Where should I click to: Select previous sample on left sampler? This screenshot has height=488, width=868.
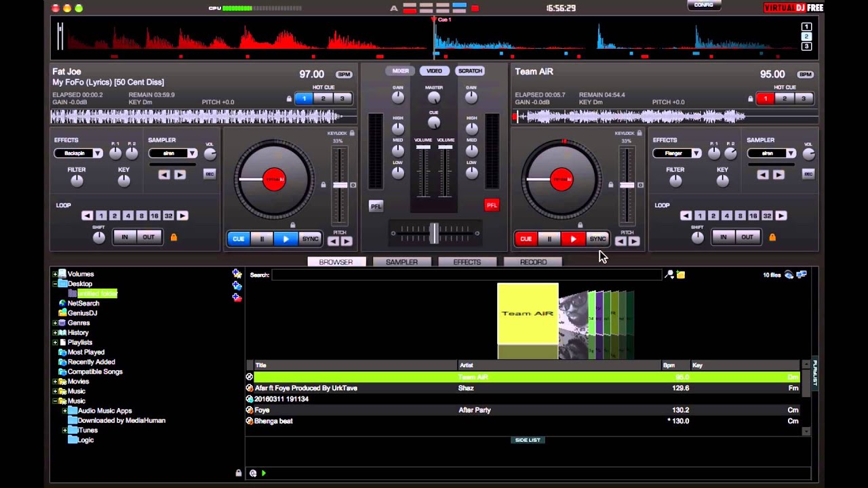[x=164, y=175]
